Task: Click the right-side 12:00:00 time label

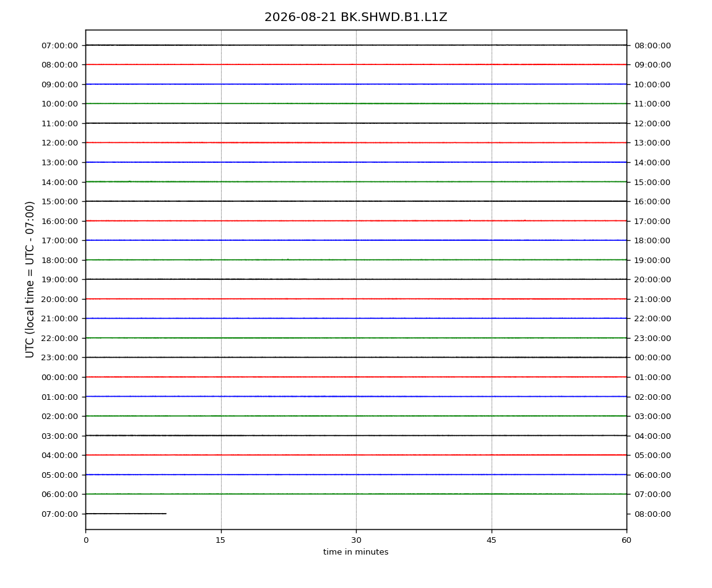Action: click(x=652, y=124)
